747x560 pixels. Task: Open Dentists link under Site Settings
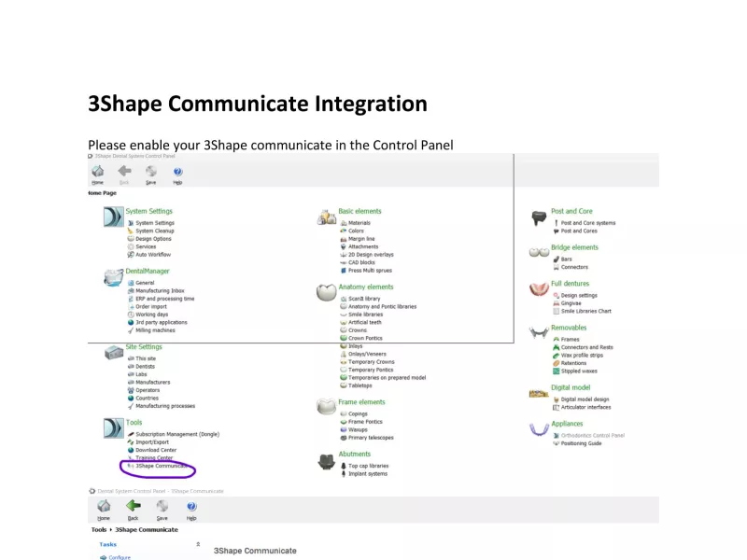pos(146,366)
